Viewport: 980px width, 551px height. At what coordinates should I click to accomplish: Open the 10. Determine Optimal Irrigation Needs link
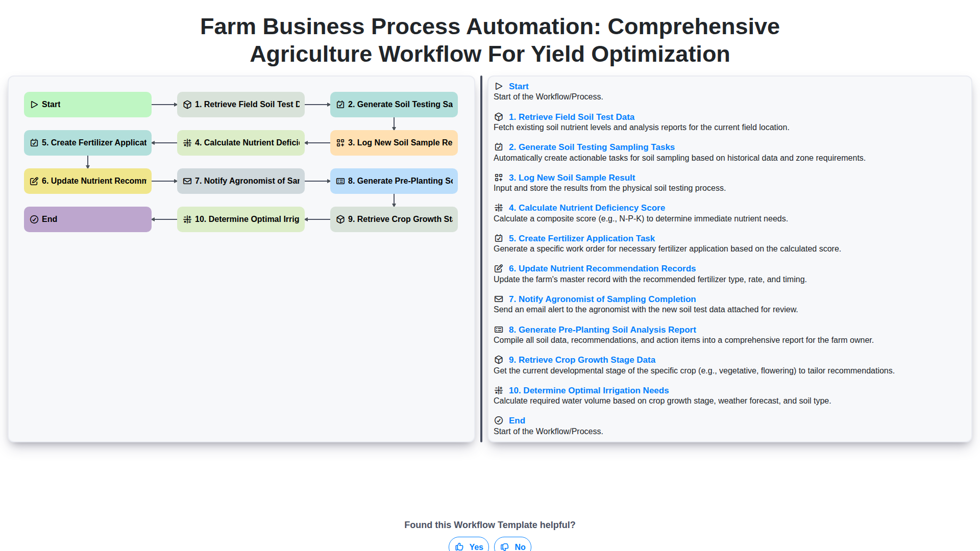click(x=589, y=390)
